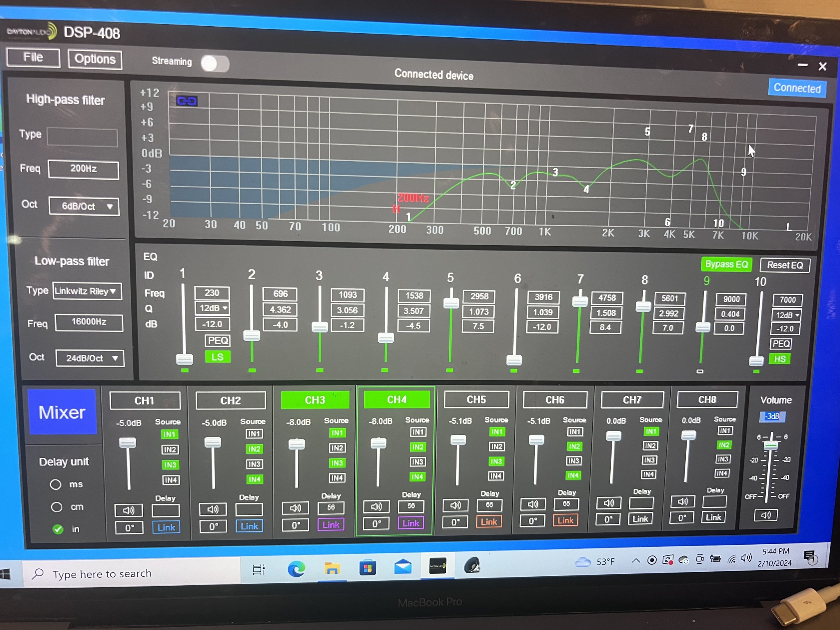Select the CH3 channel tab

tap(315, 400)
